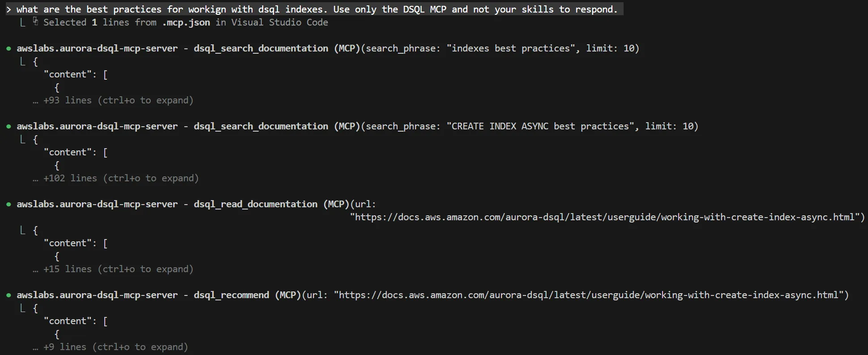The image size is (868, 355).
Task: Click the green status dot beside the "indexes best practices" search
Action: pos(9,48)
